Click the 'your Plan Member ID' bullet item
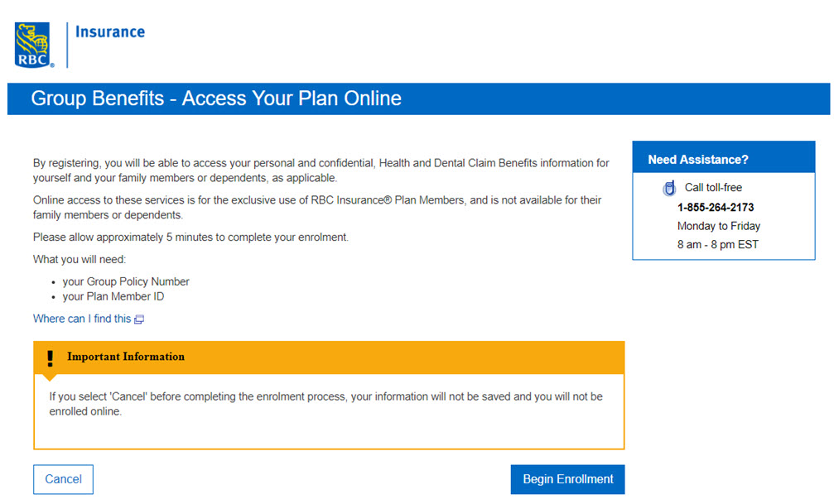The height and width of the screenshot is (504, 834). tap(113, 296)
